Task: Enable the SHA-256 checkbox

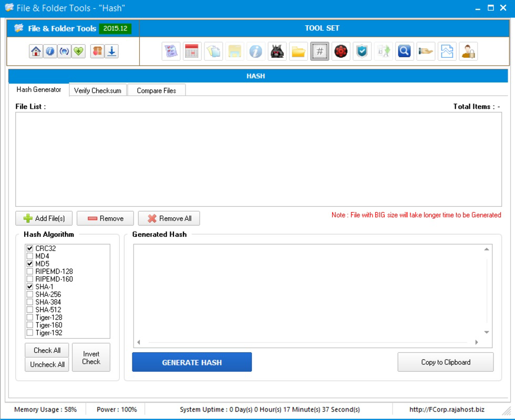Action: [x=30, y=295]
